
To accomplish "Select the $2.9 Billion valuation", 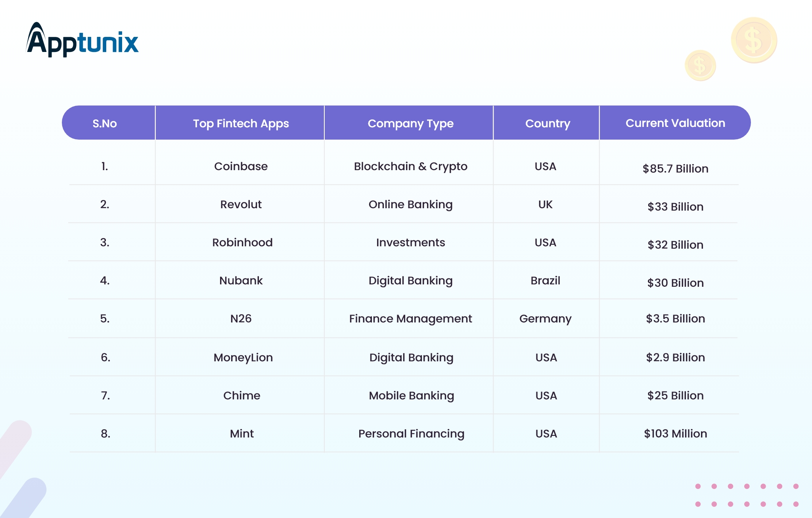I will coord(675,357).
